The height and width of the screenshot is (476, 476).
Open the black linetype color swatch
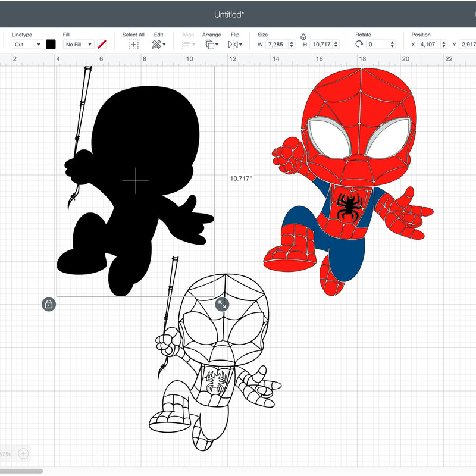tap(51, 45)
